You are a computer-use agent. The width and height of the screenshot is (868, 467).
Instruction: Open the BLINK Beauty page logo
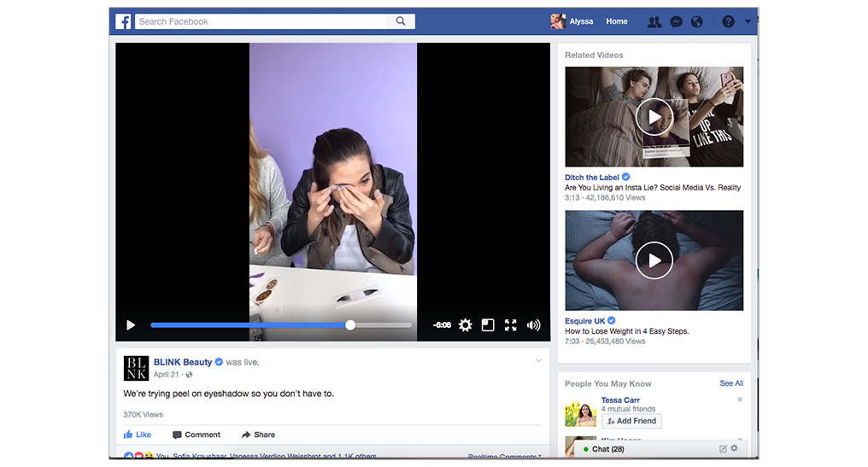tap(136, 368)
